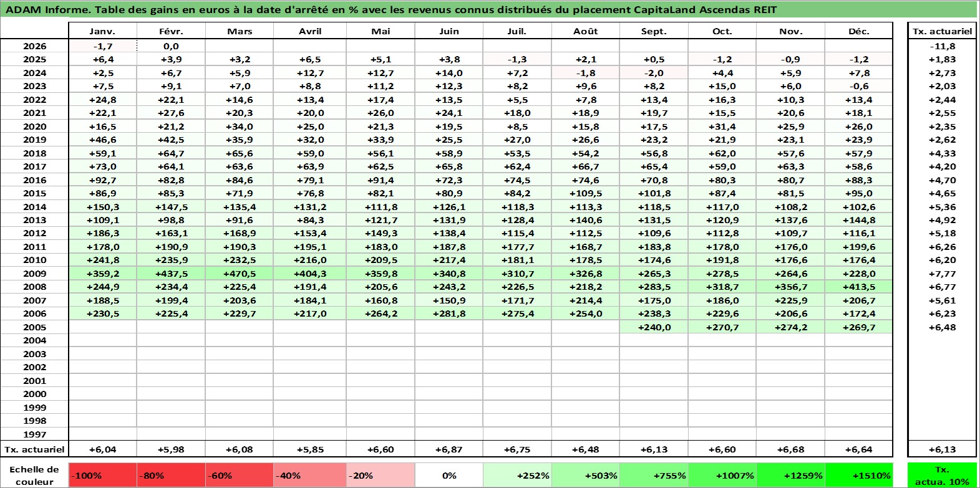Select the 2024 Août cell -1,8
Viewport: 980px width, 488px height.
click(x=585, y=73)
